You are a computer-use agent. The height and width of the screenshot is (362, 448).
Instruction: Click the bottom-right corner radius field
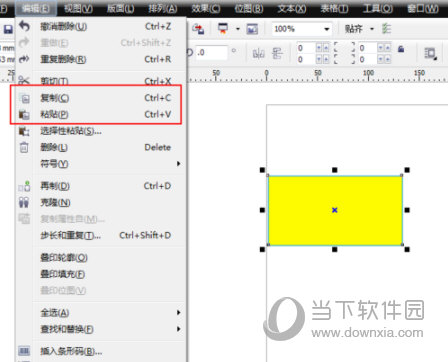point(367,59)
